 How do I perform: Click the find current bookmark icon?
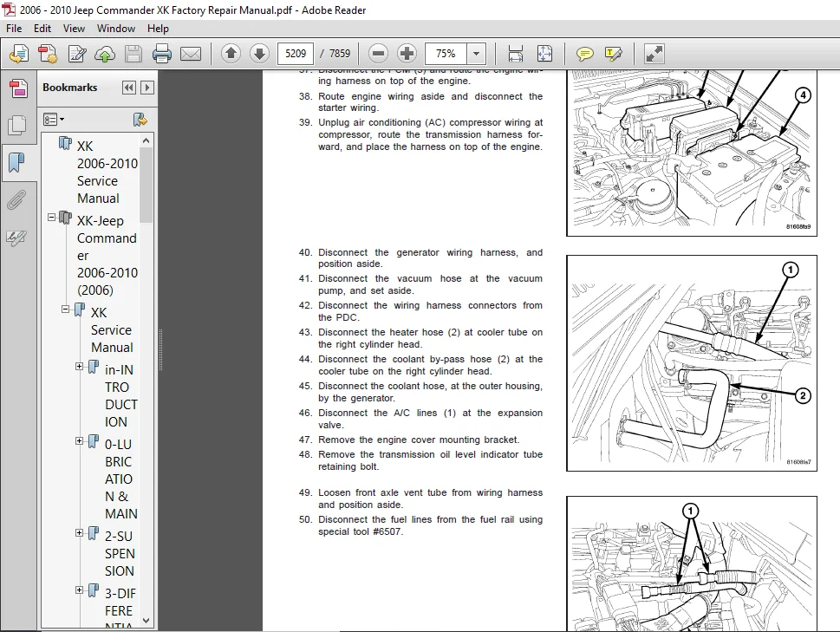click(140, 119)
